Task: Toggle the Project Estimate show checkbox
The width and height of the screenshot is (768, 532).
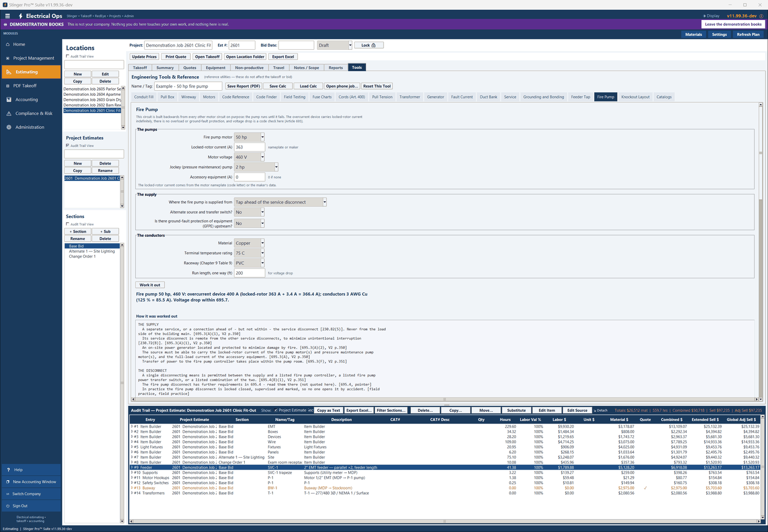Action: 276,410
